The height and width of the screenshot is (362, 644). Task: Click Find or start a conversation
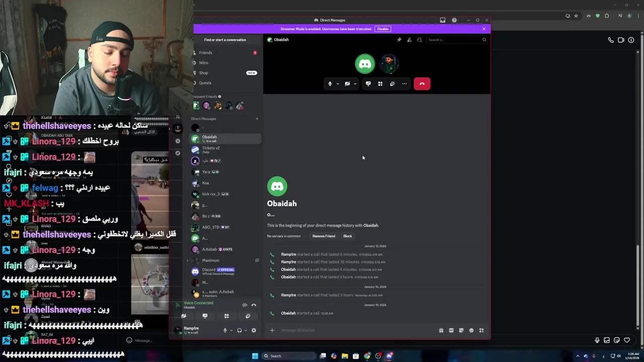(225, 40)
